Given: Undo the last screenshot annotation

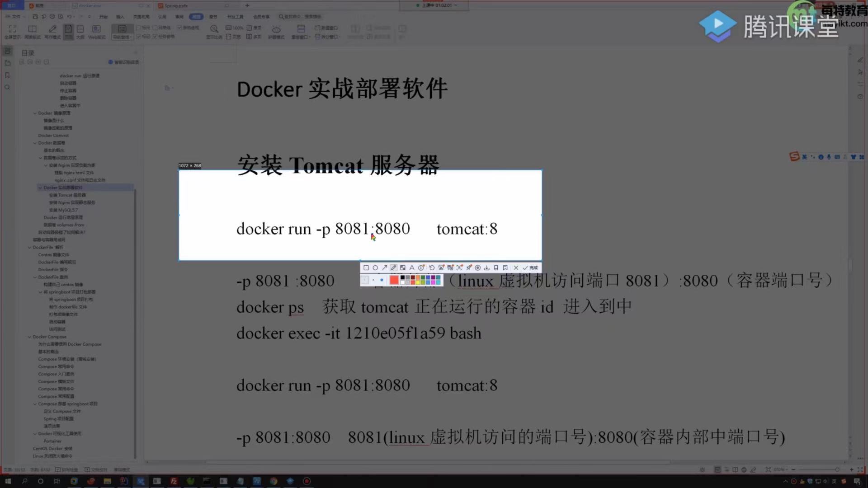Looking at the screenshot, I should pos(432,268).
